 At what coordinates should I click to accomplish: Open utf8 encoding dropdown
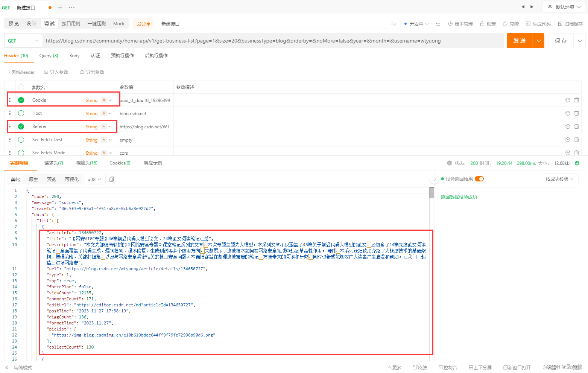94,180
